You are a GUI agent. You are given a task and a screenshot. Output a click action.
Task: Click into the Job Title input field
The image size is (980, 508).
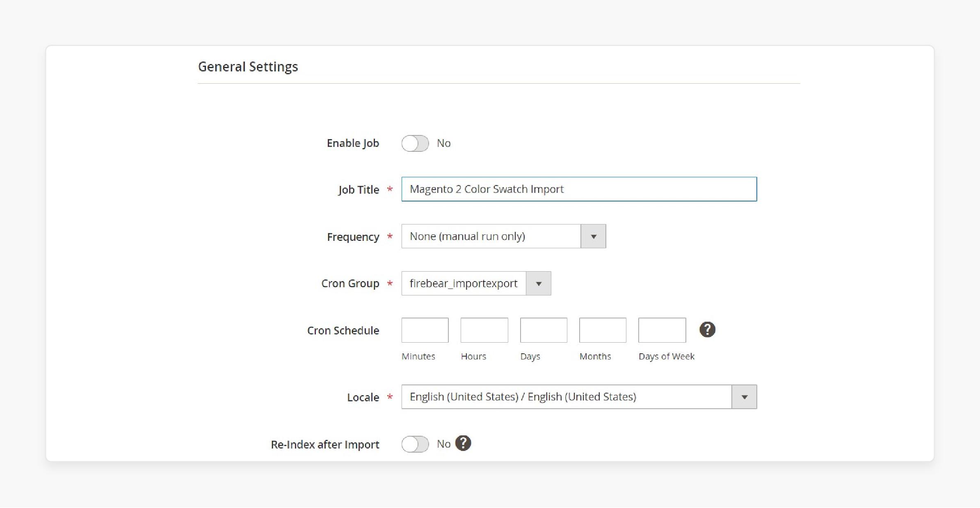[579, 189]
